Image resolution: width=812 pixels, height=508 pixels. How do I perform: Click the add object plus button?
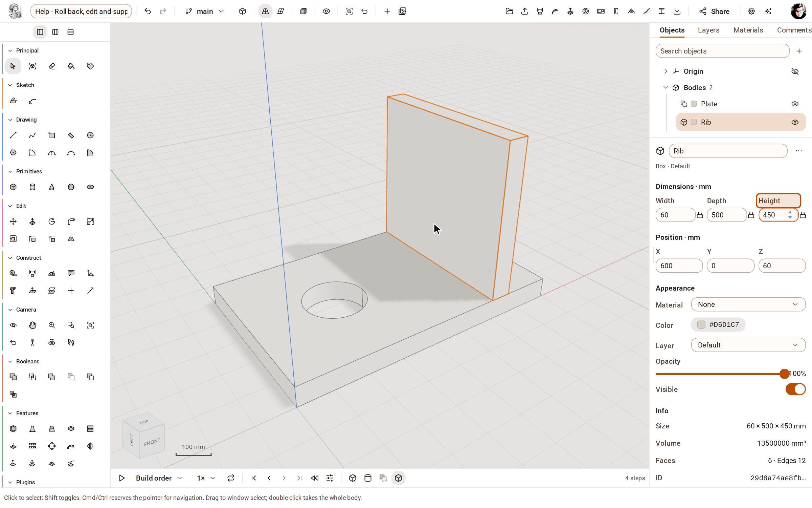[x=799, y=51]
